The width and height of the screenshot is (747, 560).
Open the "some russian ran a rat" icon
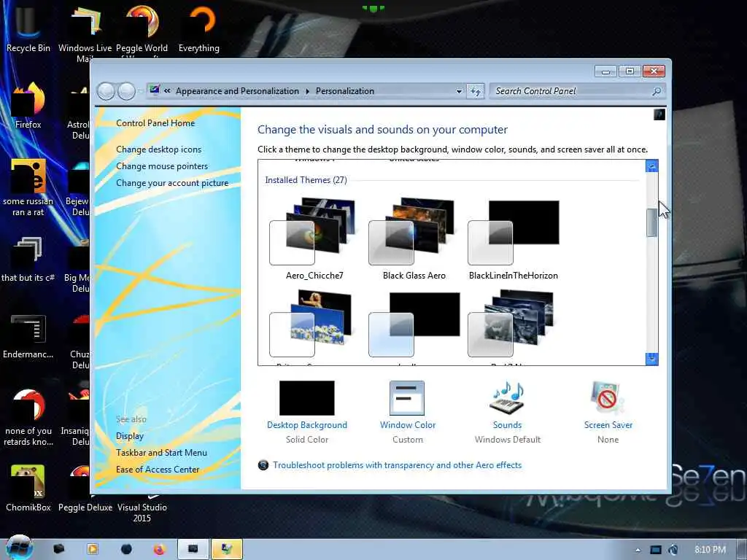click(28, 187)
